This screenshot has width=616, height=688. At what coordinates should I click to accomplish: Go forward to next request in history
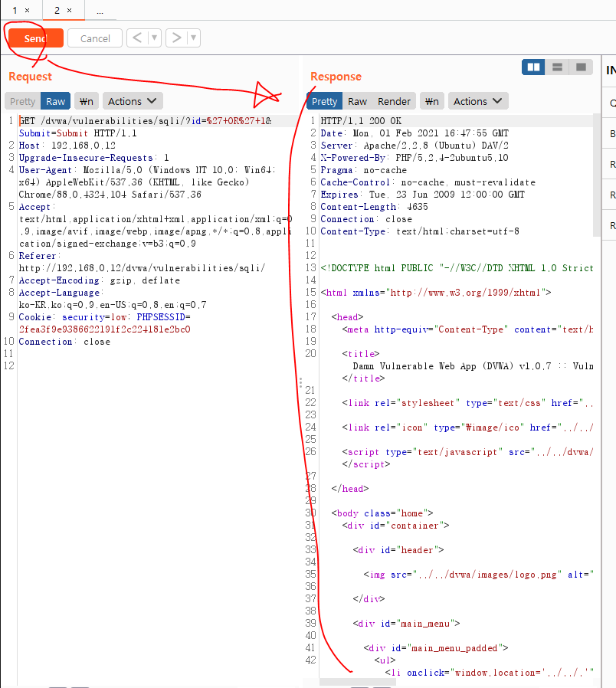click(176, 38)
